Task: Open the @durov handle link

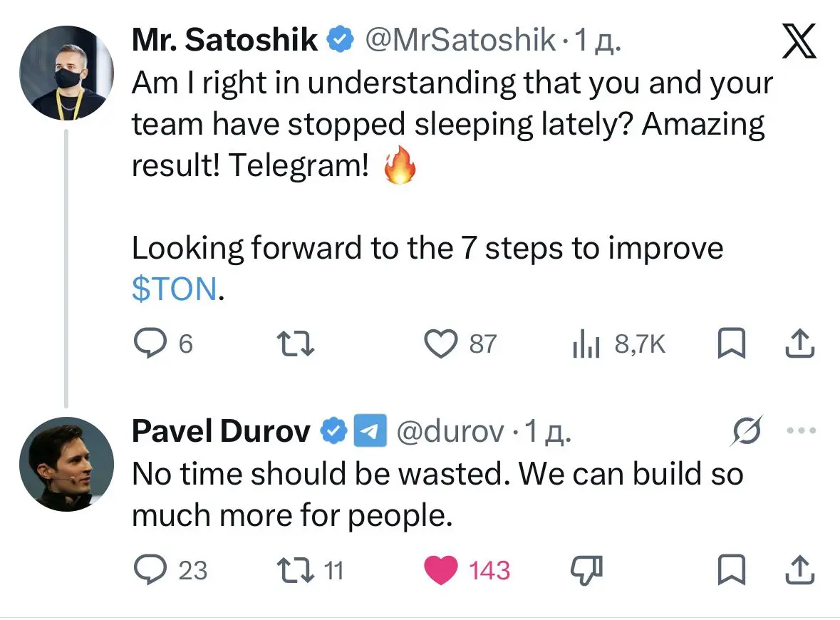Action: pos(449,431)
